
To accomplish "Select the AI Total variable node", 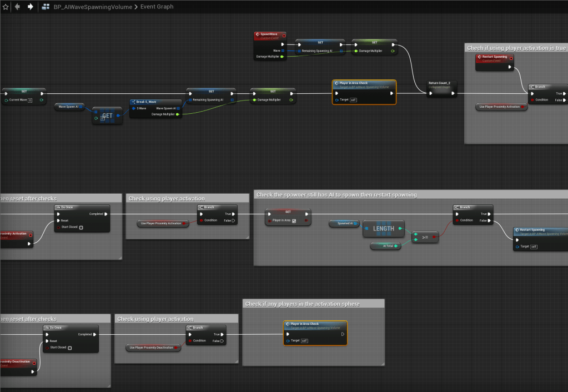I will (385, 245).
